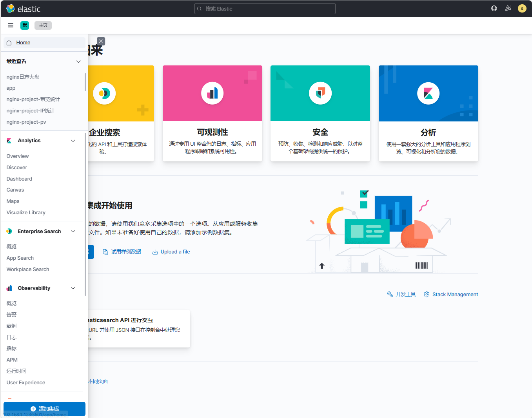Viewport: 532px width, 418px height.
Task: Collapse the recently viewed section
Action: tap(78, 62)
